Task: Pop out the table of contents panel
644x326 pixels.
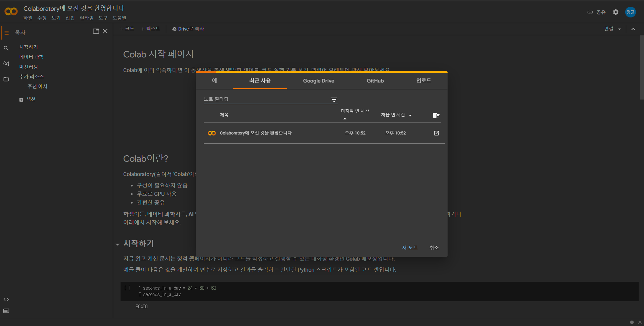Action: pyautogui.click(x=96, y=31)
